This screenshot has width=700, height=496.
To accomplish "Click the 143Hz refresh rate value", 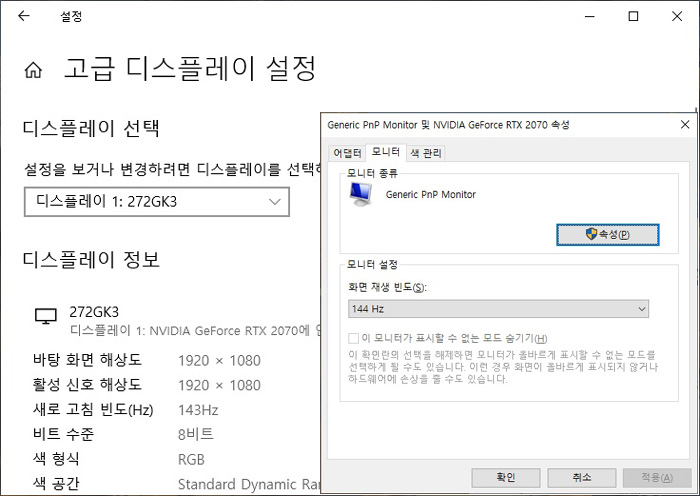I will pyautogui.click(x=198, y=410).
